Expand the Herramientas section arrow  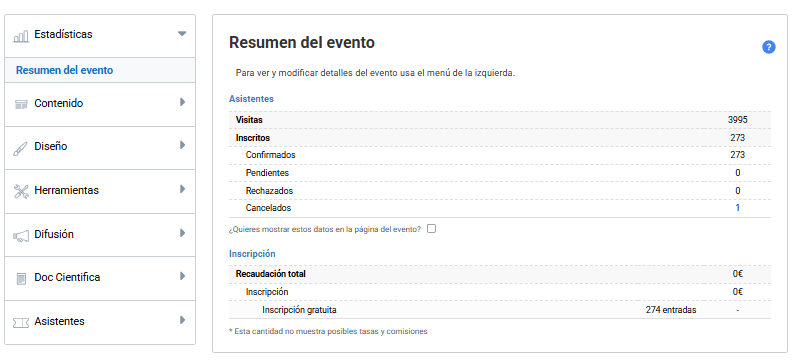[183, 189]
